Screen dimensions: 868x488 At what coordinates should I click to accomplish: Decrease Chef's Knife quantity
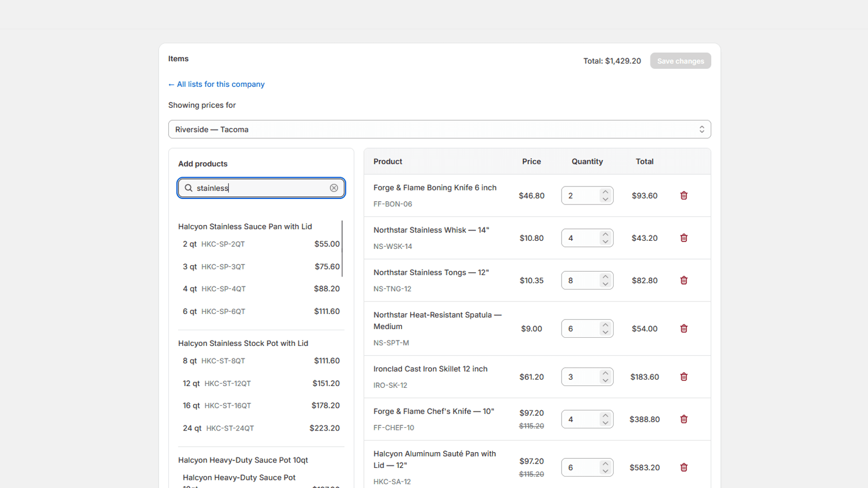[605, 423]
